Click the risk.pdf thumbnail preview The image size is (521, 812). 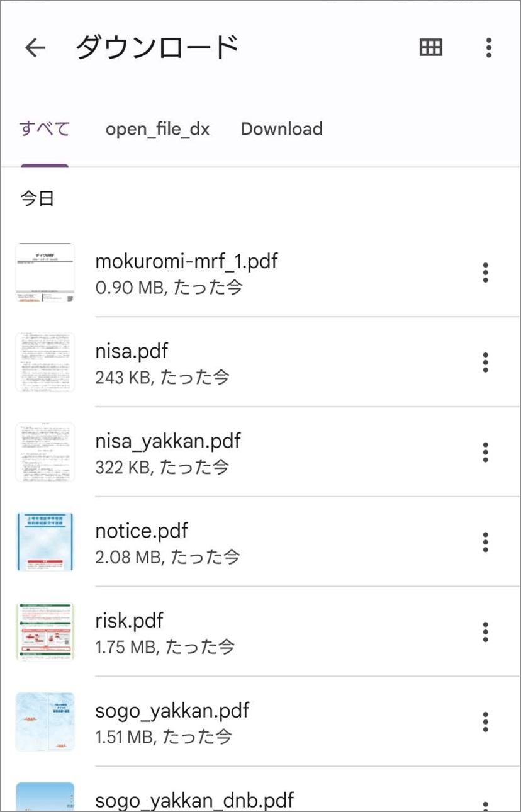point(45,632)
